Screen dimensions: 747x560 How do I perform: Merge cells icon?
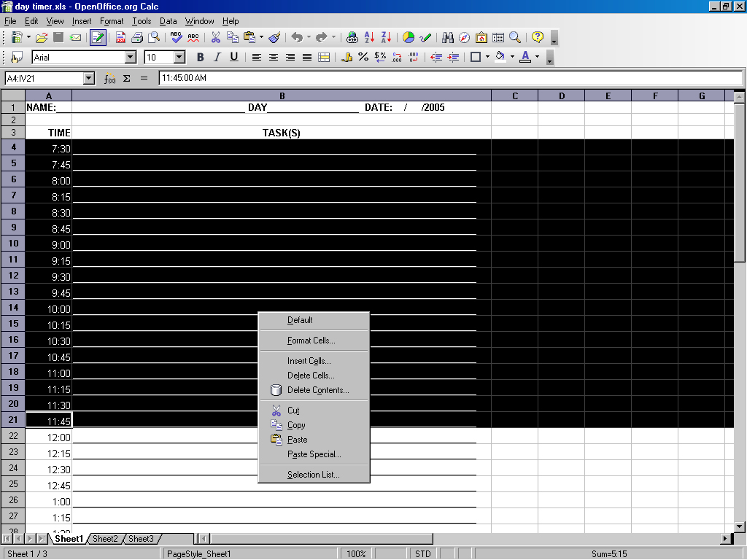click(x=324, y=57)
